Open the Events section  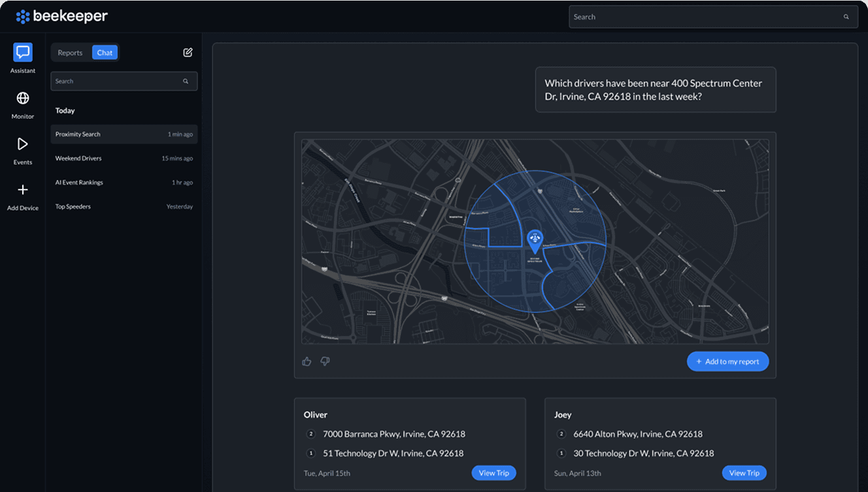(22, 150)
